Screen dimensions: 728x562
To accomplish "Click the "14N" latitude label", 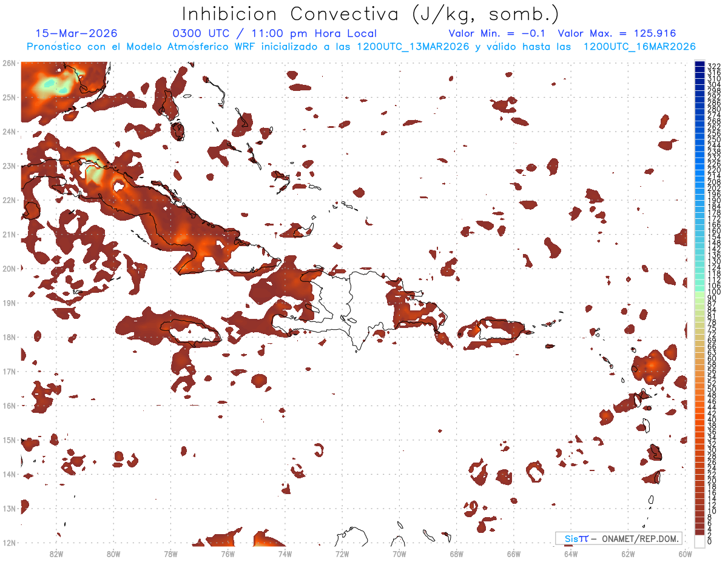I will click(x=8, y=474).
